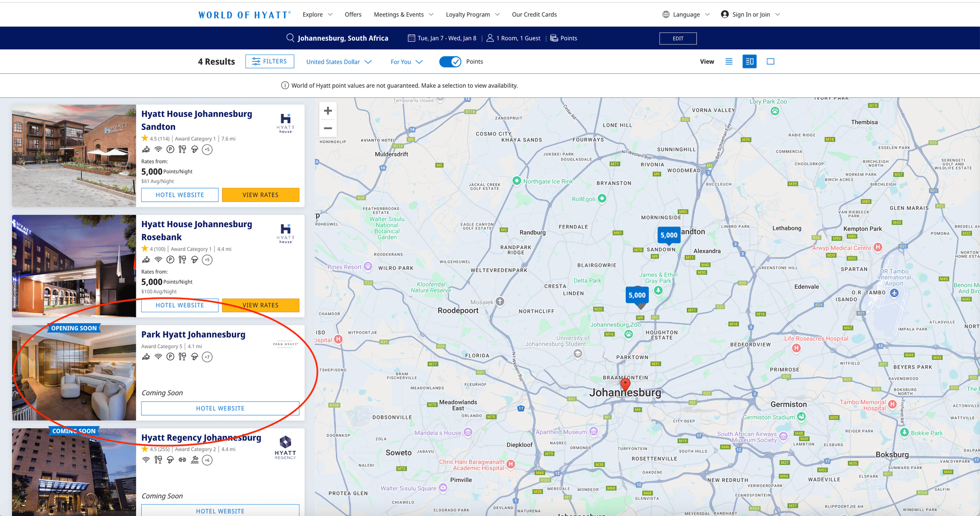
Task: View rates for Hyatt House Sandton
Action: (x=260, y=195)
